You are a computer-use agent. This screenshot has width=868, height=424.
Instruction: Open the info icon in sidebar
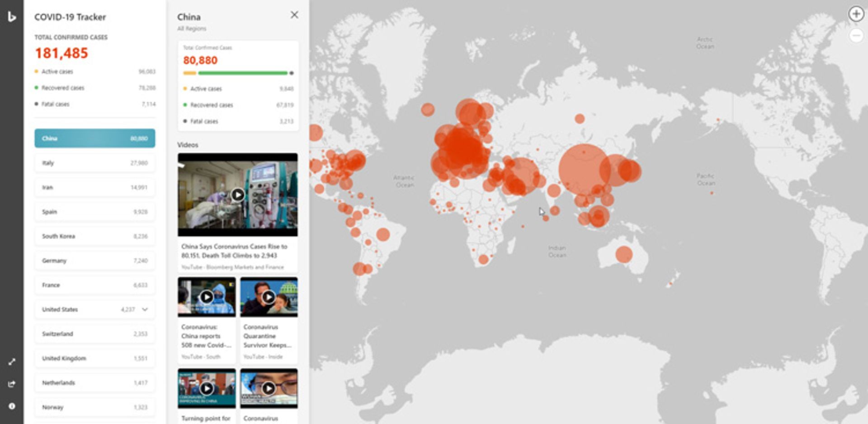[12, 406]
